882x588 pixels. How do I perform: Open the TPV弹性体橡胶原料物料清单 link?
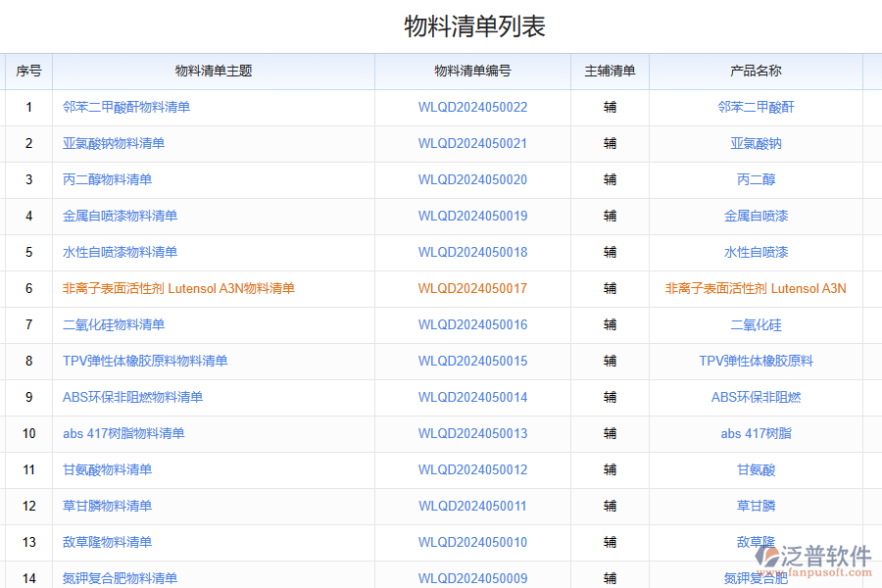145,361
